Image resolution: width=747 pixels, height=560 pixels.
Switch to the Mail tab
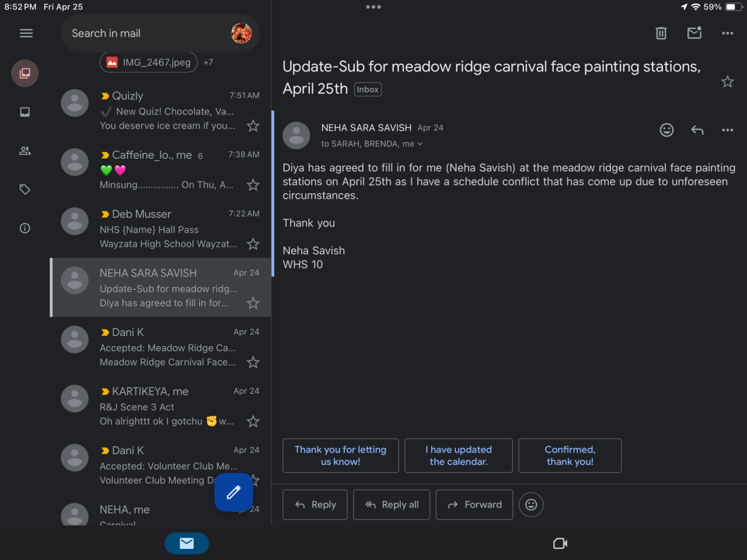click(187, 544)
